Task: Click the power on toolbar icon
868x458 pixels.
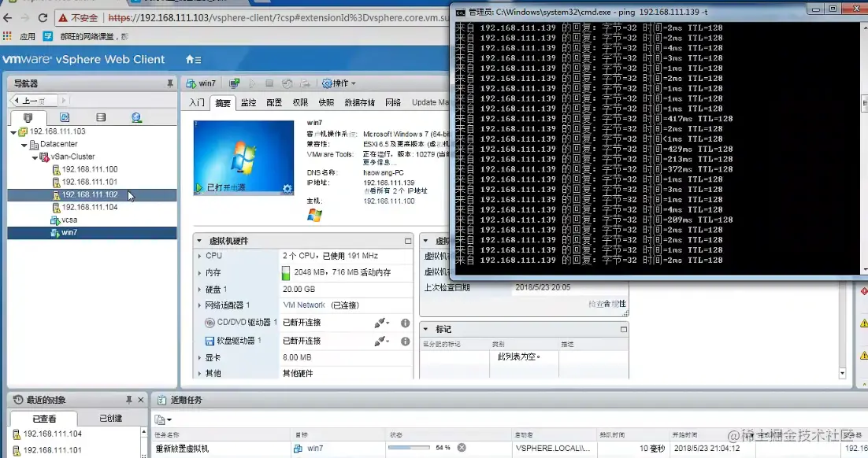Action: coord(252,83)
